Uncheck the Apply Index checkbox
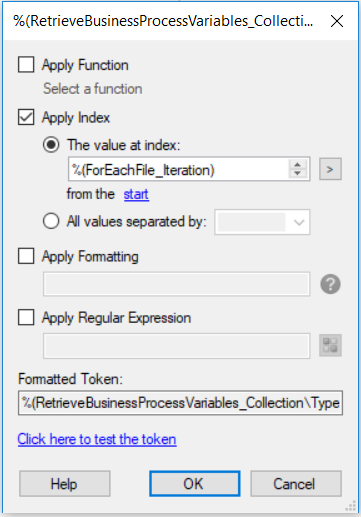This screenshot has height=517, width=361. 26,117
